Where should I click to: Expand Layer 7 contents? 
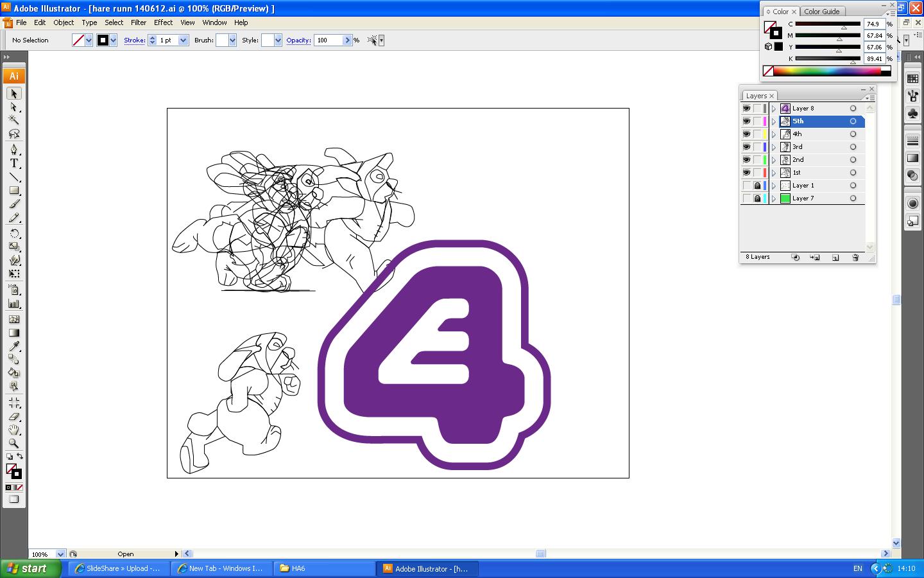coord(774,198)
